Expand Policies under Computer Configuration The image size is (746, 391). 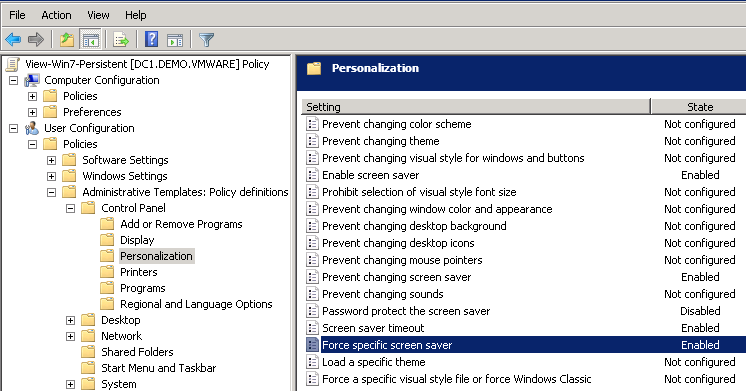click(x=32, y=97)
